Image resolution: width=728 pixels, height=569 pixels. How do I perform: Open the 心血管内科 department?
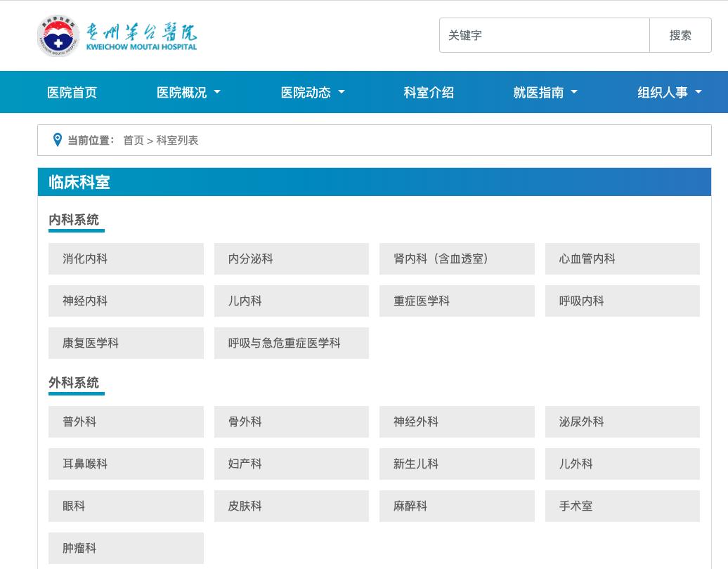click(623, 259)
